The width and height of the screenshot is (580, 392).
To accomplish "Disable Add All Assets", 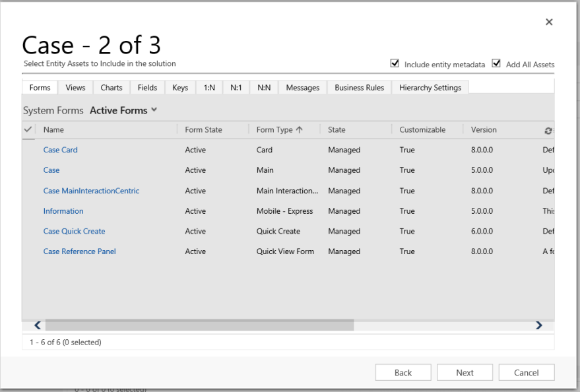I will [496, 64].
